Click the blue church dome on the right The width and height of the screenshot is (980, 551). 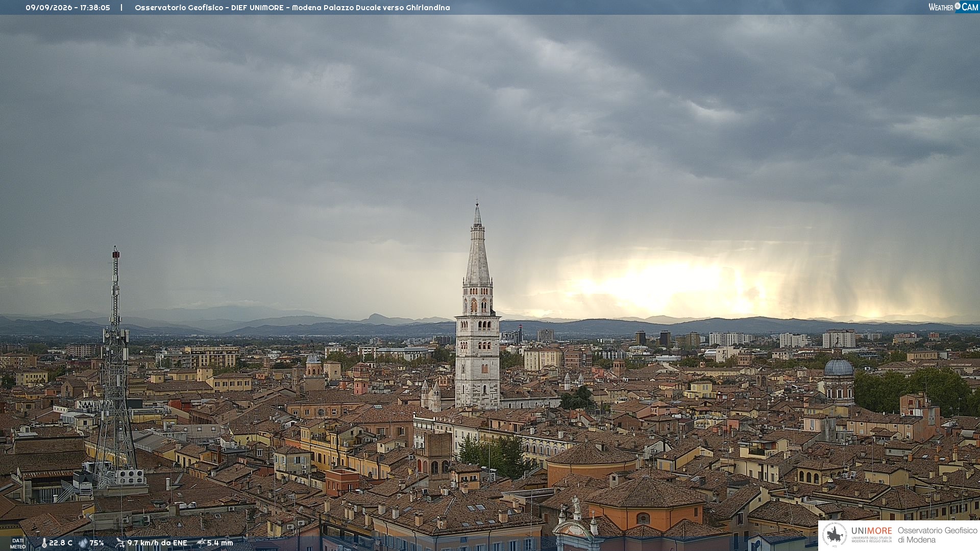(x=839, y=367)
